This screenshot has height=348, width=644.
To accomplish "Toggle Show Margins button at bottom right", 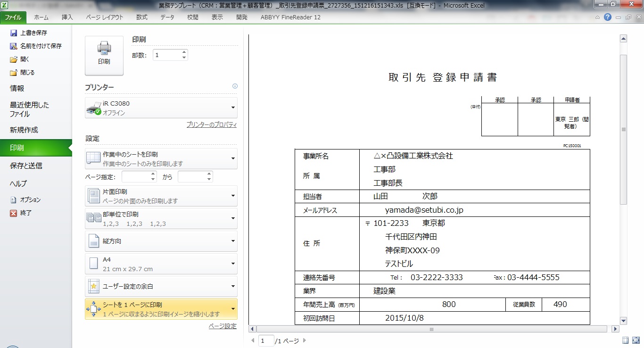I will (x=625, y=340).
